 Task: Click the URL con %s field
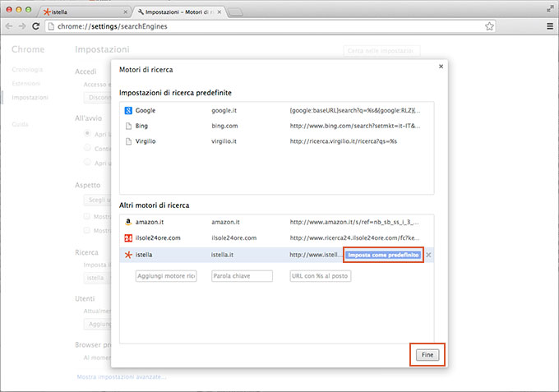coord(321,276)
